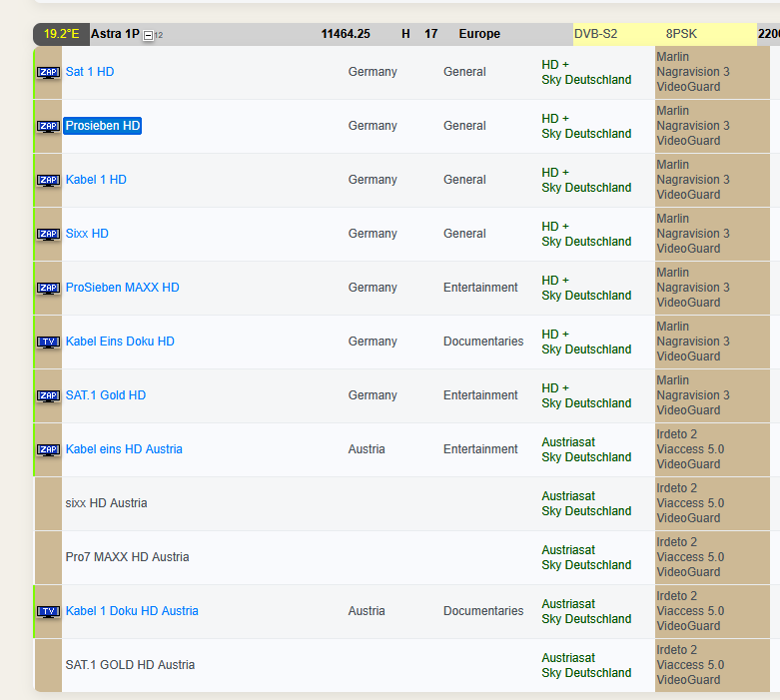Click transponder number 17 in header
Image resolution: width=780 pixels, height=700 pixels.
431,34
